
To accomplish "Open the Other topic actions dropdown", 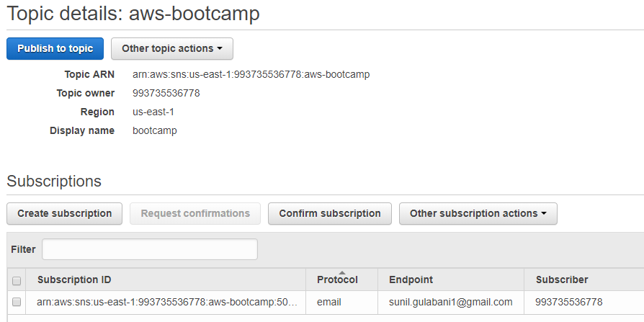I will coord(172,48).
